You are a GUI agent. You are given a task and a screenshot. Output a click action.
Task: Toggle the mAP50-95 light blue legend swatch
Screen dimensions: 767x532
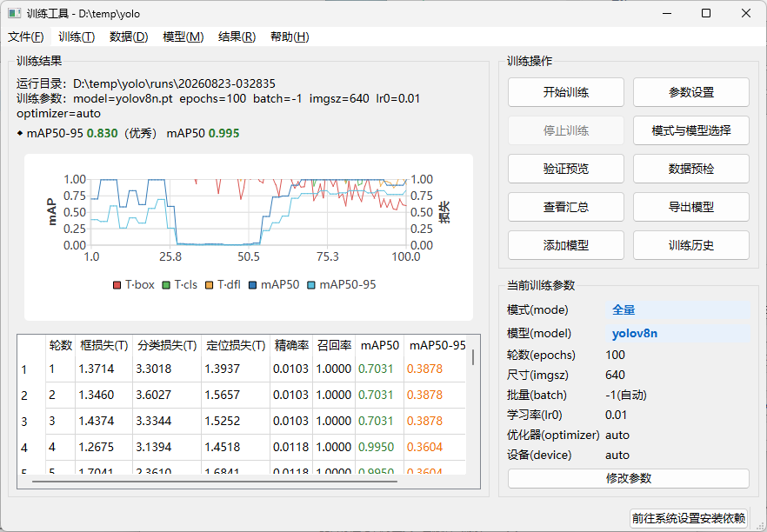(311, 285)
